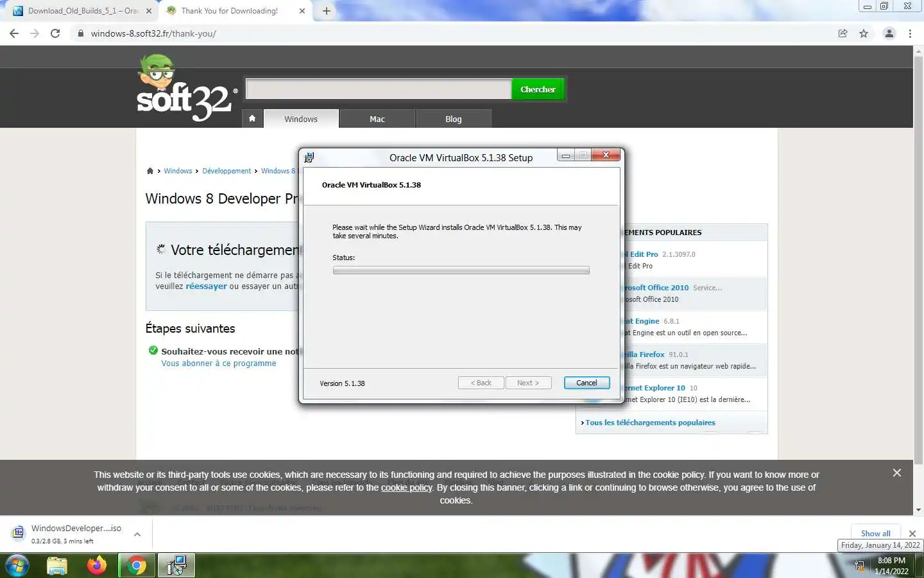924x578 pixels.
Task: Click Show all downloads
Action: pos(875,533)
